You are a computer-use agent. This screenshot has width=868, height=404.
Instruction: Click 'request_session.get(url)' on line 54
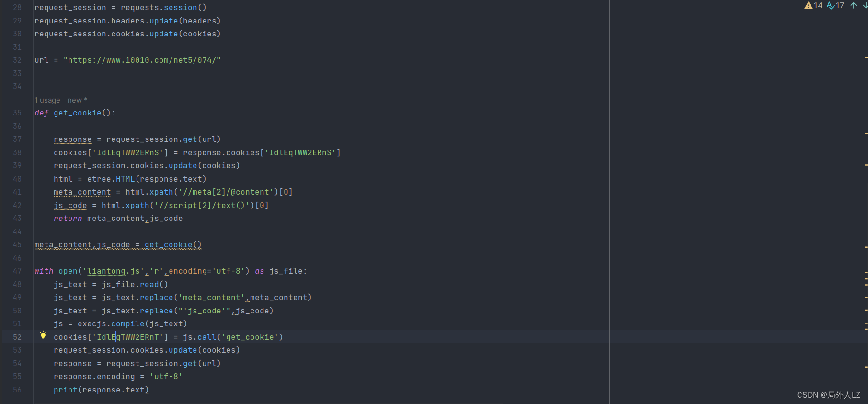tap(163, 364)
